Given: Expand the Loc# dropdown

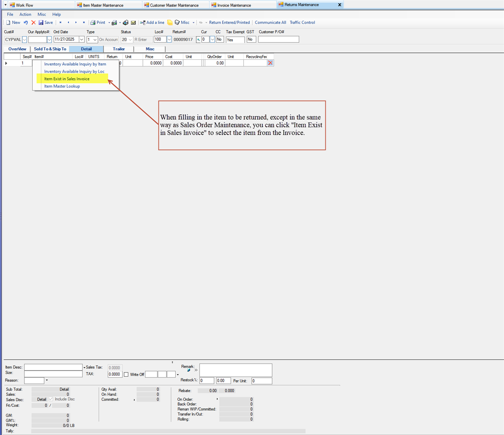Looking at the screenshot, I should pyautogui.click(x=169, y=40).
